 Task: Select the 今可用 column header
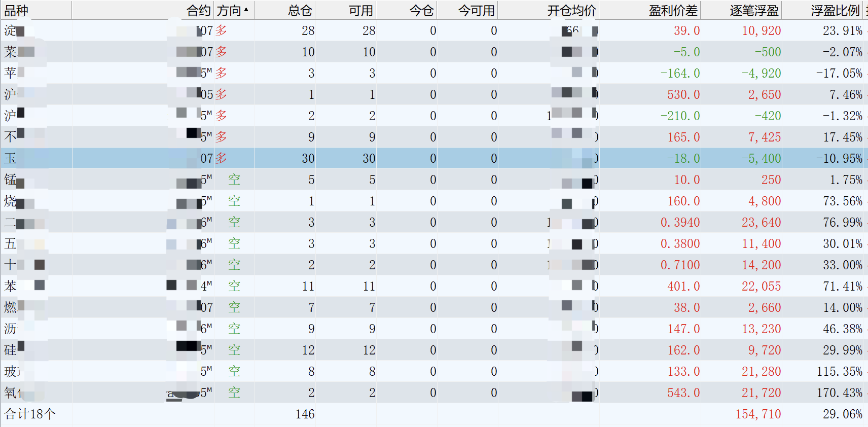tap(476, 10)
